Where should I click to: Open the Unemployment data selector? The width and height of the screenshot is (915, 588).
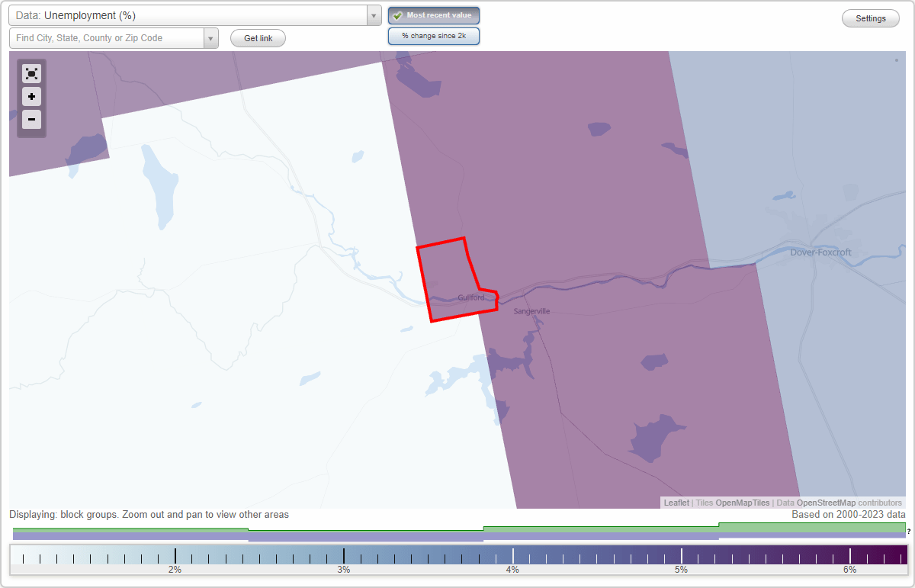[x=191, y=15]
